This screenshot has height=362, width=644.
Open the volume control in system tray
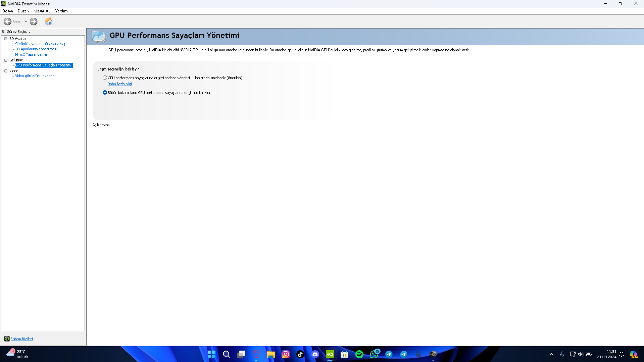point(580,354)
